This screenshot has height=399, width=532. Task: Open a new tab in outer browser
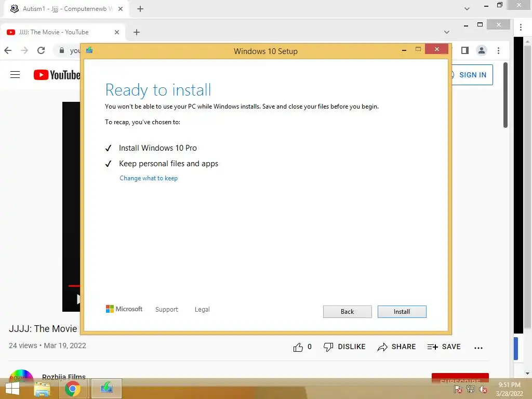click(x=140, y=9)
